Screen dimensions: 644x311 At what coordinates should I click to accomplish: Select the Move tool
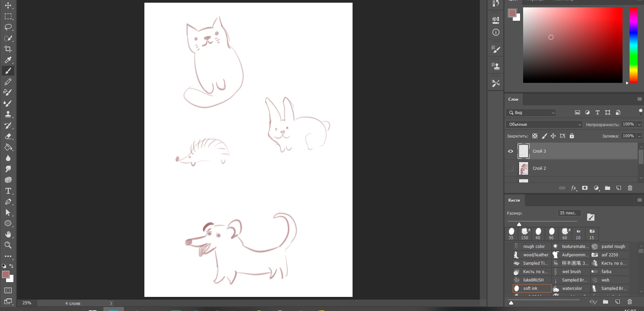point(8,5)
